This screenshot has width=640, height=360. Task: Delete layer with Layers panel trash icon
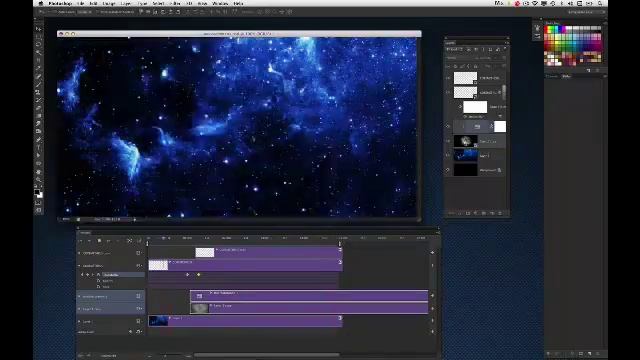(500, 213)
